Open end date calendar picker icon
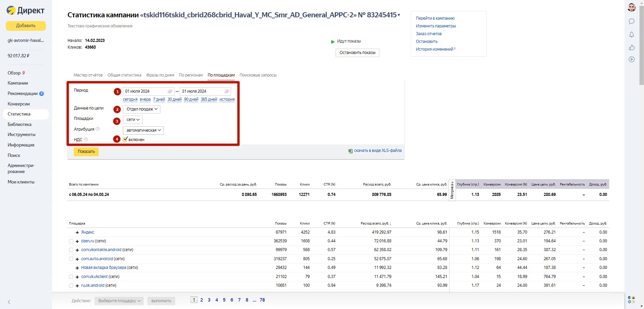 click(x=227, y=92)
